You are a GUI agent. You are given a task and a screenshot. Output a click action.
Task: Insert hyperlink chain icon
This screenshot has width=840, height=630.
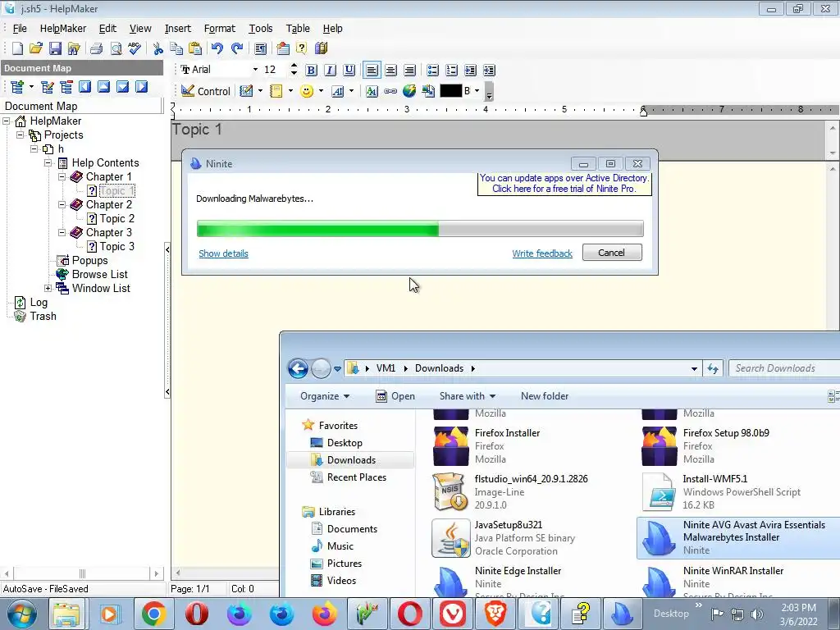coord(390,91)
